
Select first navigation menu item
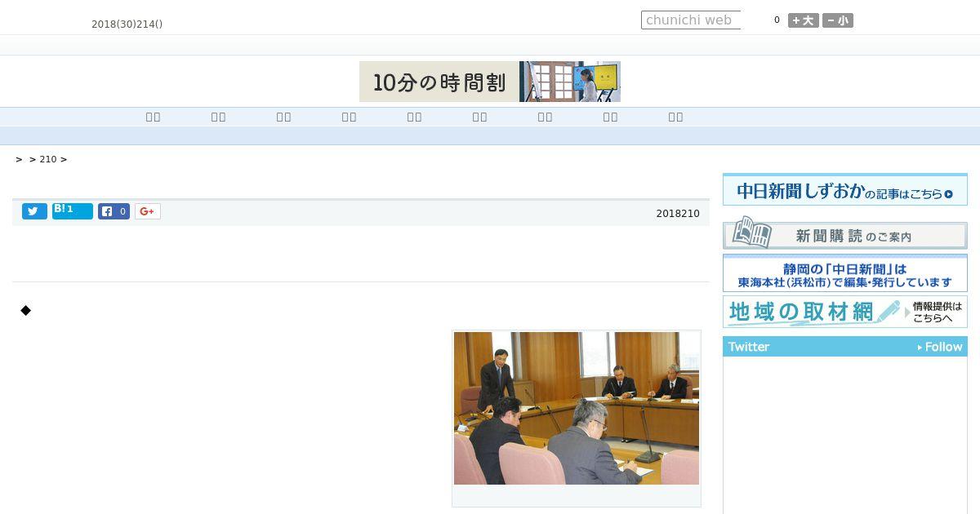click(x=154, y=117)
